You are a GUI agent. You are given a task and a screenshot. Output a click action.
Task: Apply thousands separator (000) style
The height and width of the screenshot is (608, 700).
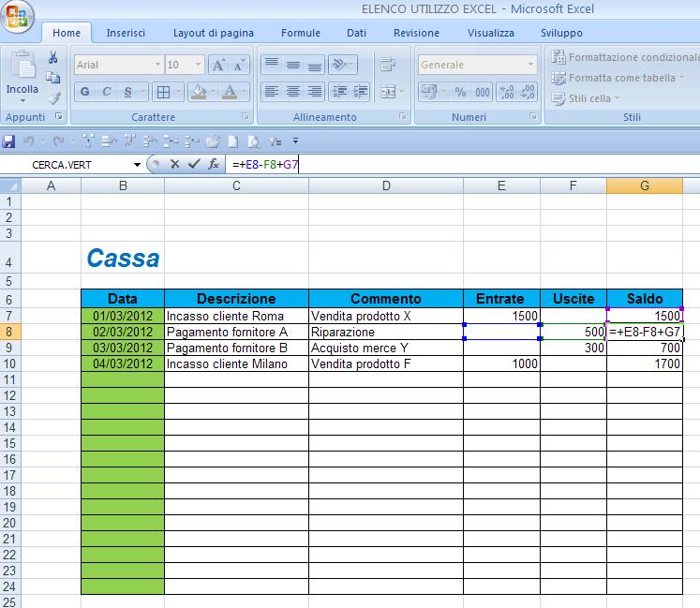(x=483, y=92)
